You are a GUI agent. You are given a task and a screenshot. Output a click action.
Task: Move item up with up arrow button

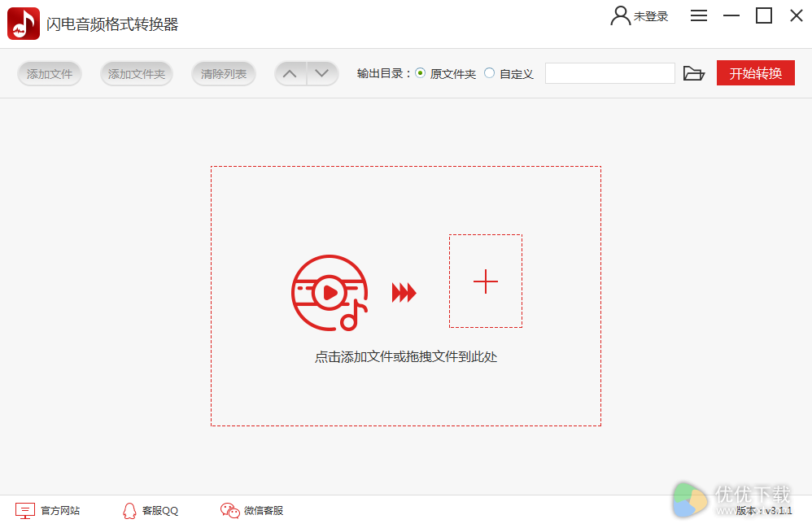coord(290,73)
